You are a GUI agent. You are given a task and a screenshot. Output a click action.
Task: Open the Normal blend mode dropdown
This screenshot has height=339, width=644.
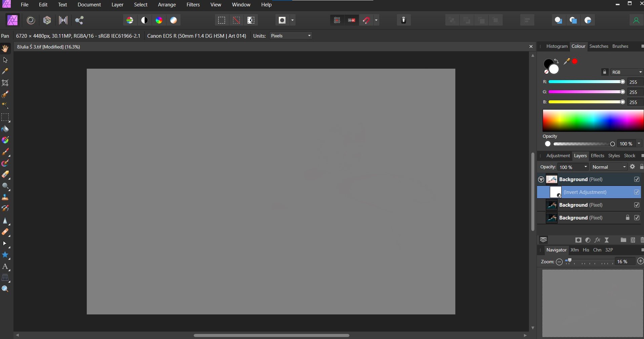(x=609, y=167)
